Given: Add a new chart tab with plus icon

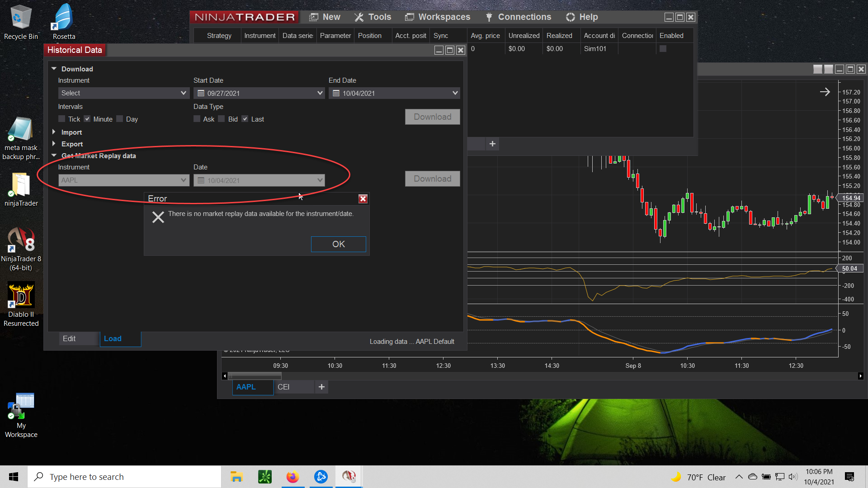Looking at the screenshot, I should point(321,387).
